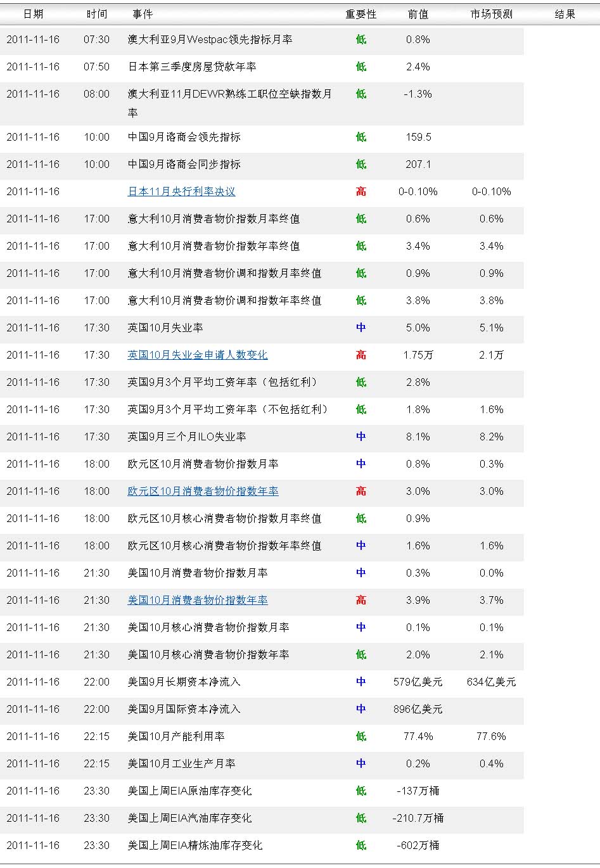Select the 意大利10月消费者物价调和指数月率终值 event

click(224, 273)
